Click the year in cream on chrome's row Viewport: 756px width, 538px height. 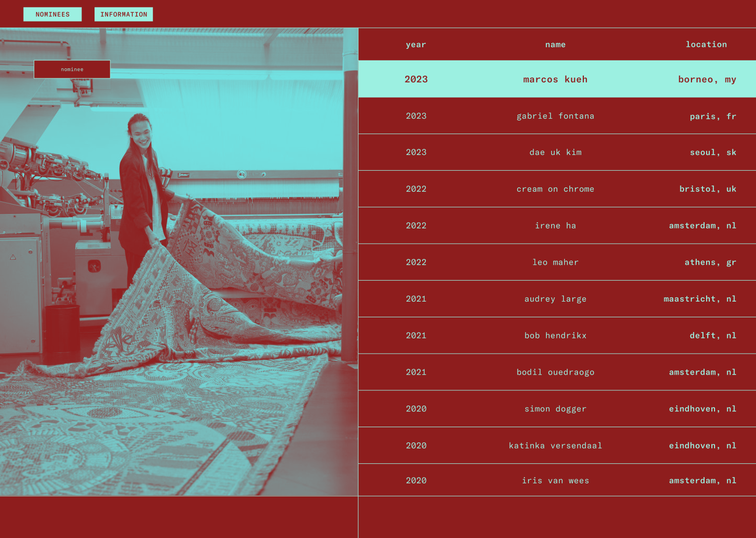[416, 189]
